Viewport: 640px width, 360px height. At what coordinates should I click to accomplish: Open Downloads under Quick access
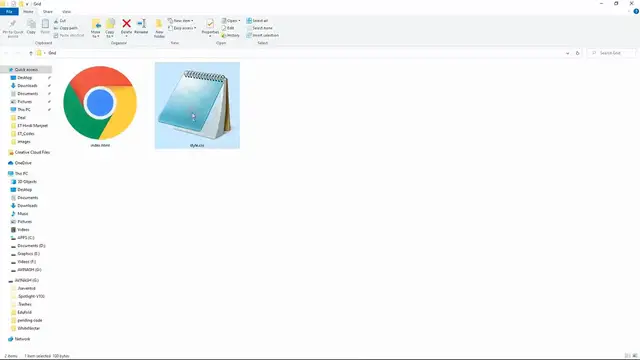pyautogui.click(x=27, y=86)
